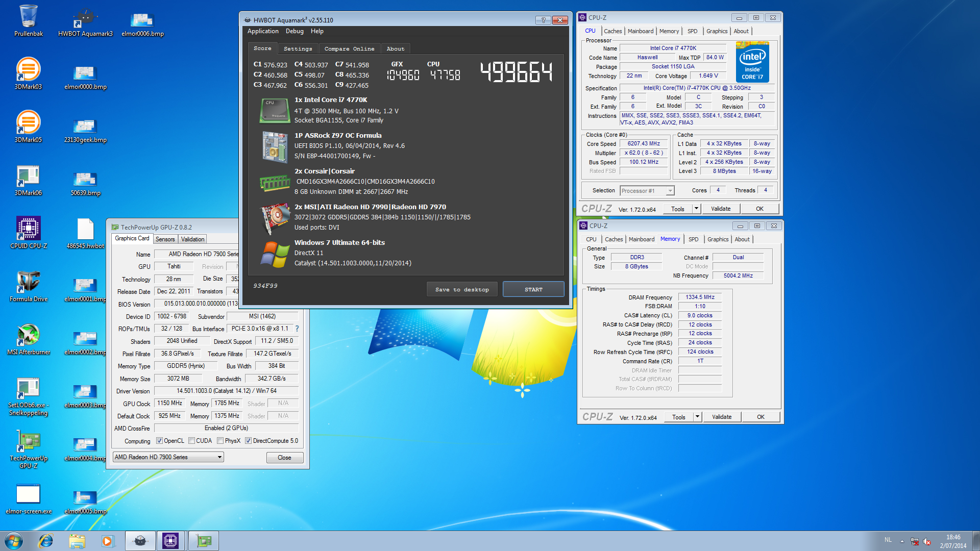Viewport: 980px width, 551px height.
Task: Launch 3DMark05 desktop shortcut
Action: click(x=29, y=127)
